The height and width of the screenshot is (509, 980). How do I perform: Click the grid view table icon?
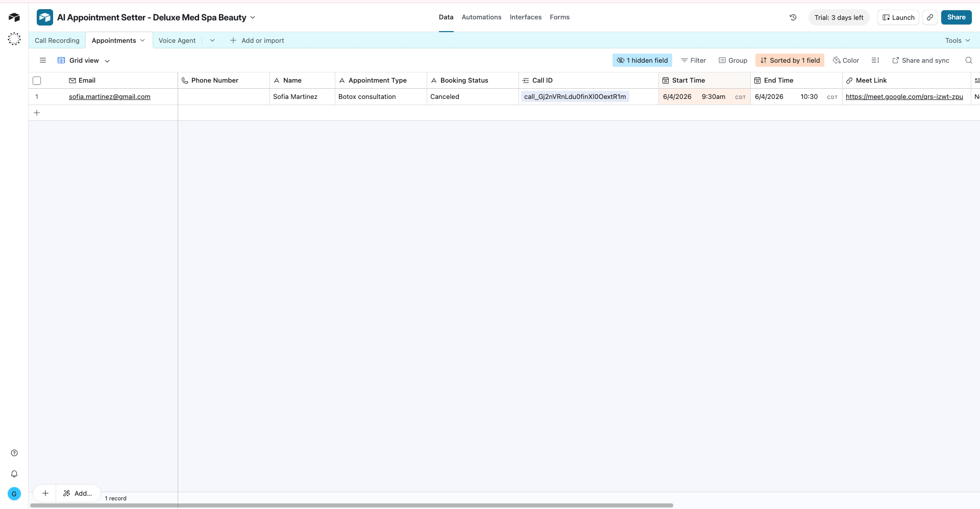click(61, 60)
